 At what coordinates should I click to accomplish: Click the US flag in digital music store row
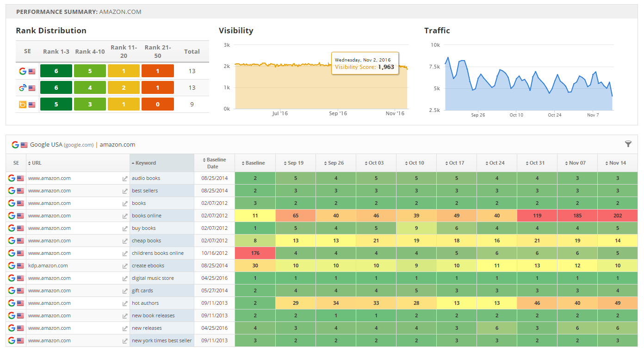20,278
